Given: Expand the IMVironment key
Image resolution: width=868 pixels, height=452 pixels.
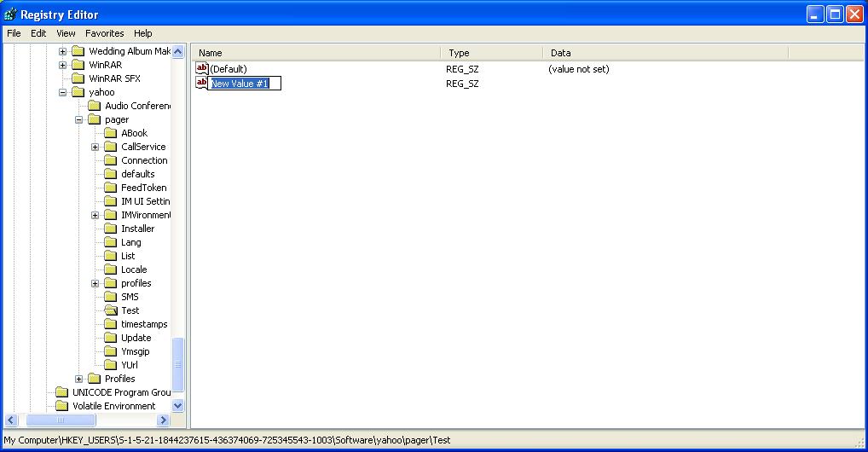Looking at the screenshot, I should pos(95,215).
